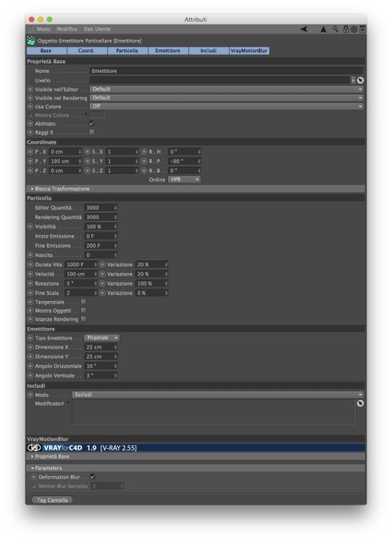The width and height of the screenshot is (392, 541).
Task: Click the dotted grip handle beside Modo
Action: pos(30,29)
